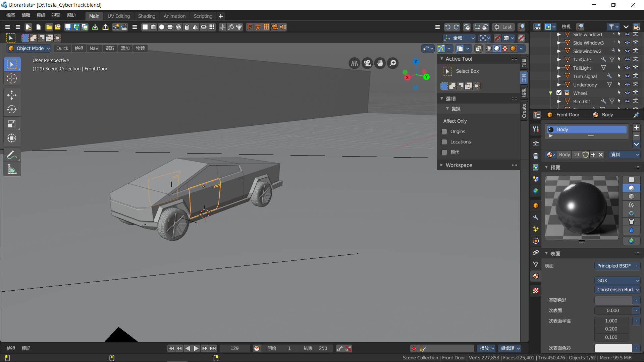Select the Annotate tool
The width and height of the screenshot is (644, 362).
tap(12, 155)
